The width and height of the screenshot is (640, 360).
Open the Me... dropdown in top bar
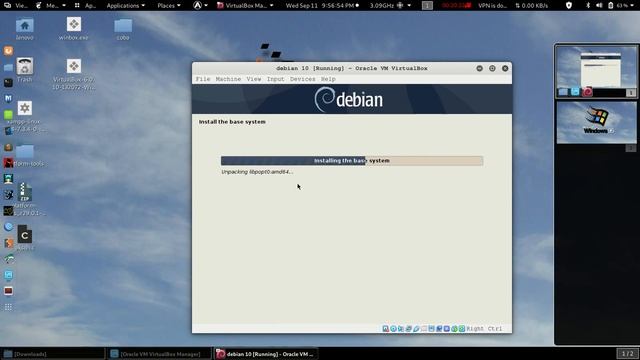pyautogui.click(x=51, y=5)
